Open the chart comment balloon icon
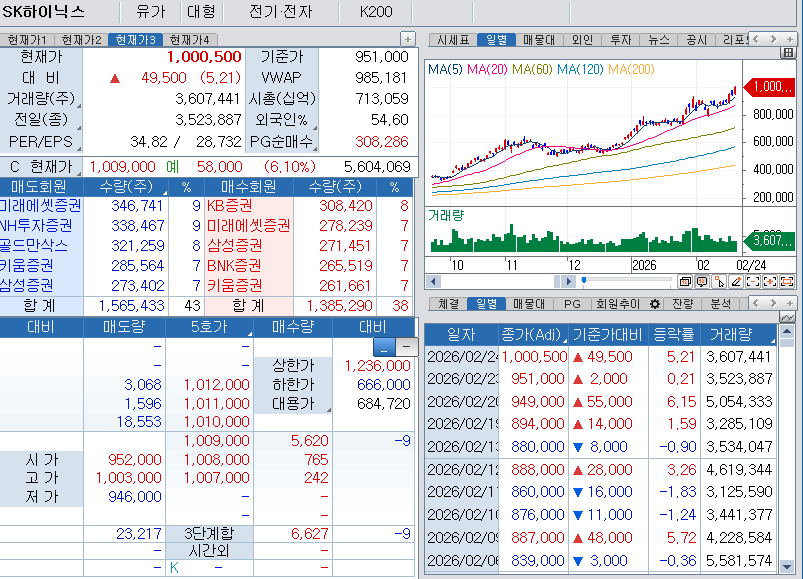The width and height of the screenshot is (803, 579). pos(702,282)
